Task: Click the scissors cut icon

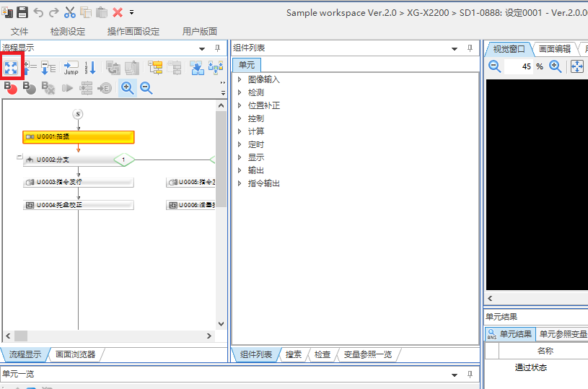Action: click(x=70, y=12)
